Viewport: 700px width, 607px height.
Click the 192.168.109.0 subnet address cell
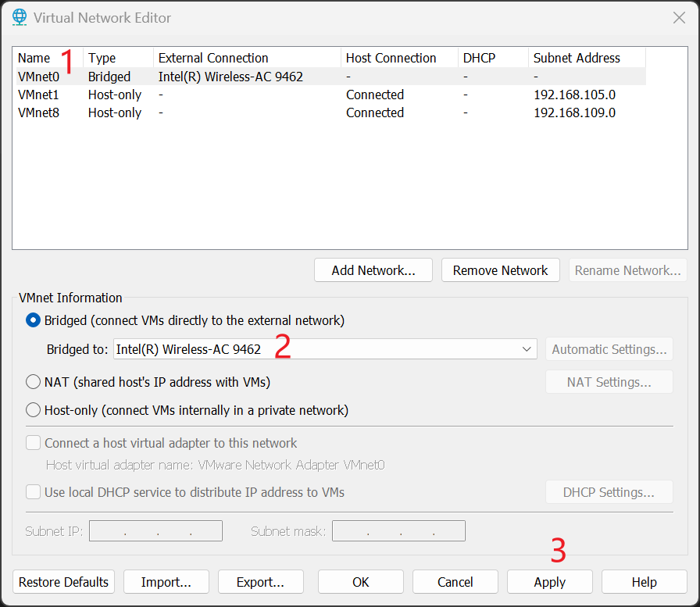574,112
